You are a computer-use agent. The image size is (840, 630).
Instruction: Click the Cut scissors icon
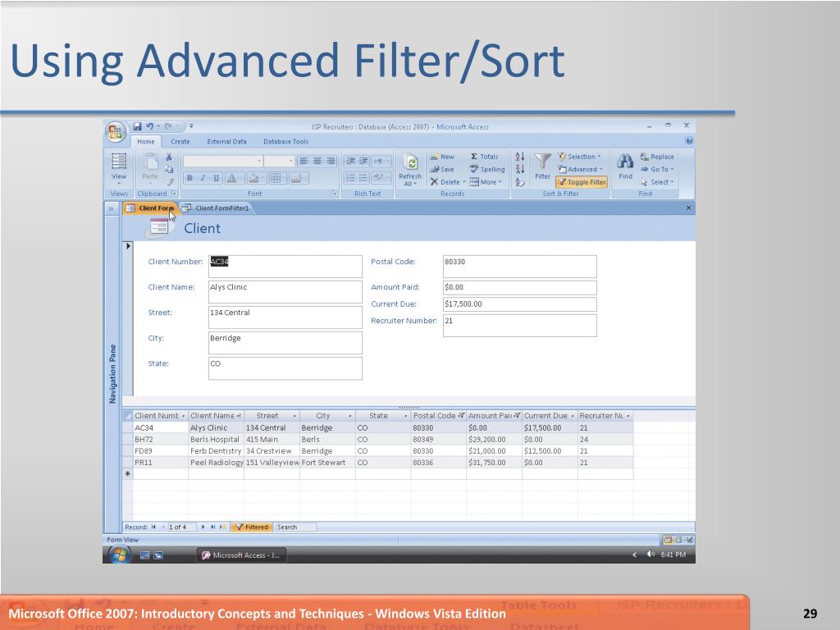pos(169,157)
